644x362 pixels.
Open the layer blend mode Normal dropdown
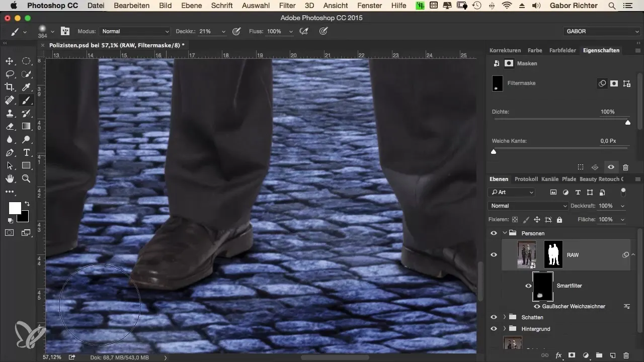point(528,206)
